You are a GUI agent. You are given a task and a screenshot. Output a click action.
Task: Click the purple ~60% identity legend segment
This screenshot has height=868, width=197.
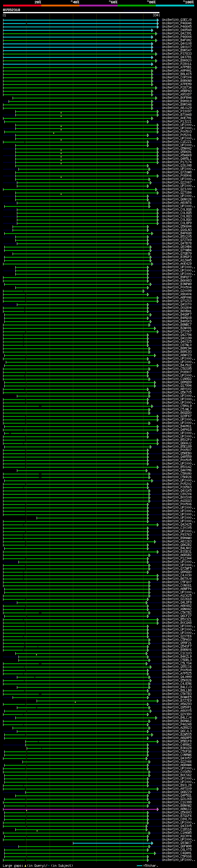pos(99,6)
